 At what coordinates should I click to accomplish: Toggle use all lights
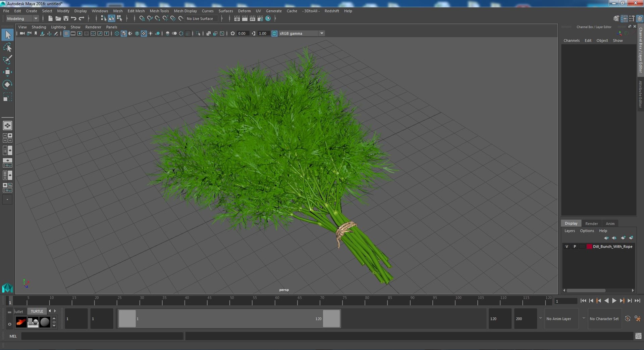[151, 33]
